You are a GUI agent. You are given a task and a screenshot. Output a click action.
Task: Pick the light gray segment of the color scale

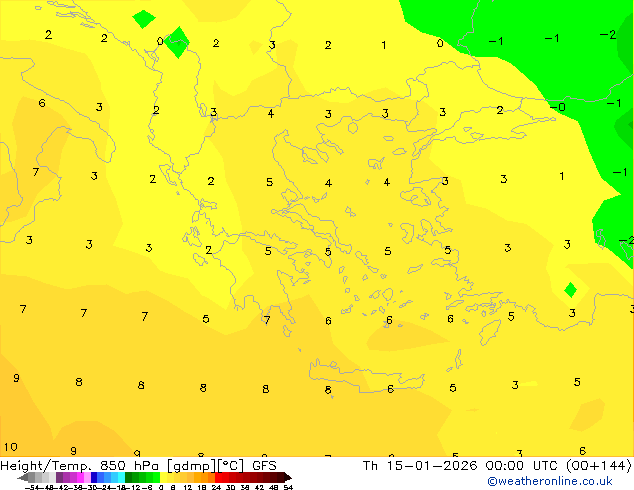pyautogui.click(x=52, y=477)
